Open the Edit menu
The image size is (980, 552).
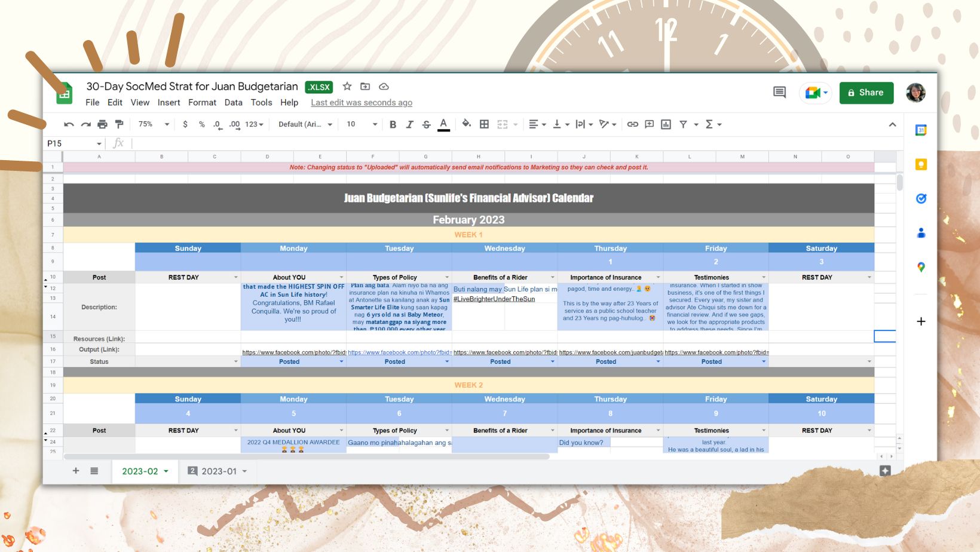click(115, 102)
